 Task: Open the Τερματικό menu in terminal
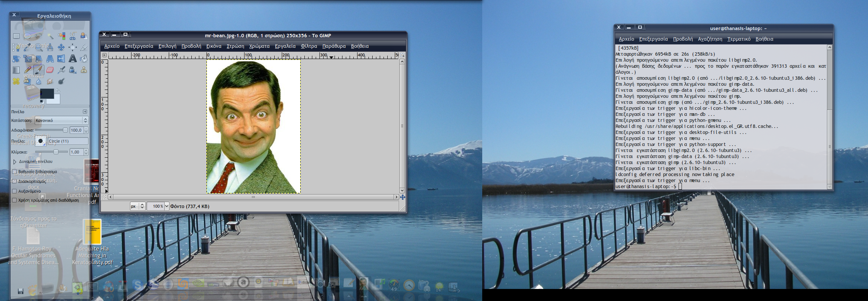click(x=739, y=39)
